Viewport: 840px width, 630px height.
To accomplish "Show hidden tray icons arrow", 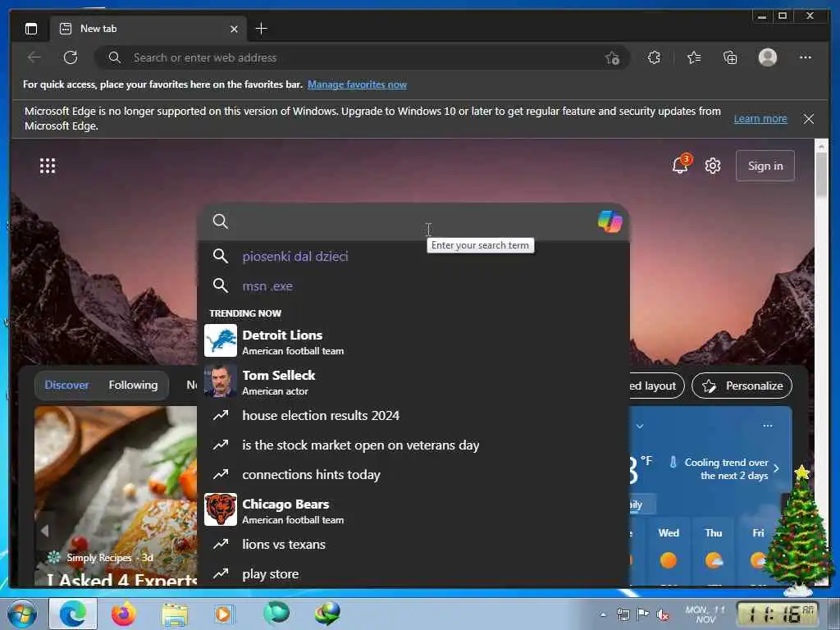I will coord(603,615).
